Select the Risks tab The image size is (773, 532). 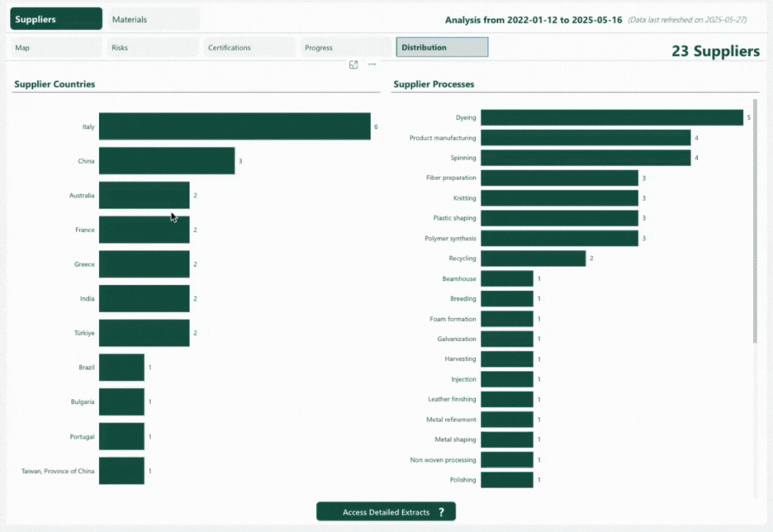pos(153,48)
